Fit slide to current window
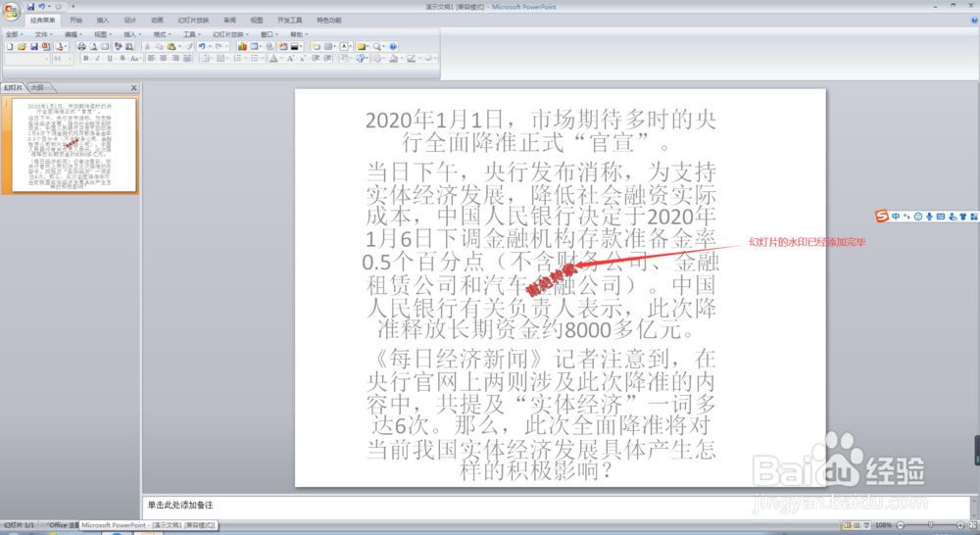Viewport: 980px width, 535px height. [x=972, y=525]
